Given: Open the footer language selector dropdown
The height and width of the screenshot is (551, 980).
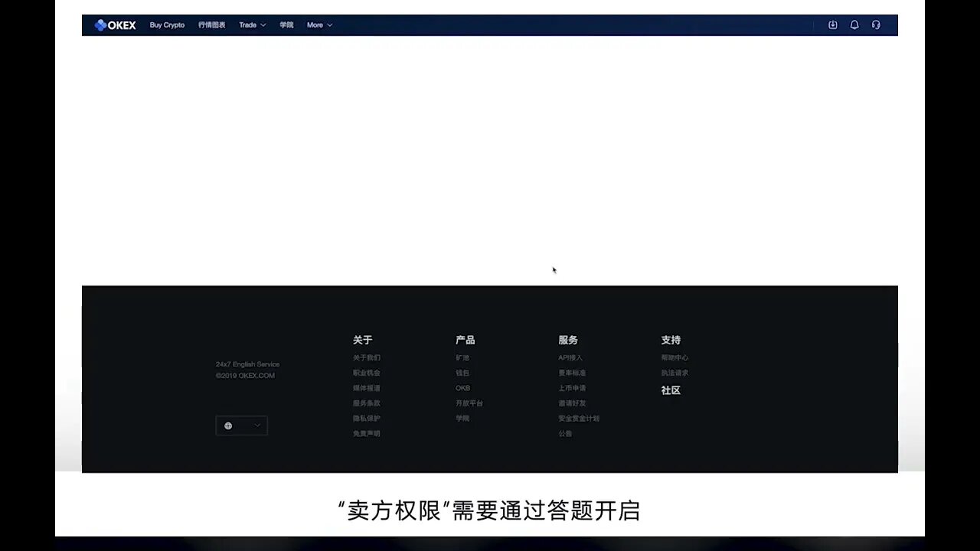Looking at the screenshot, I should [242, 425].
